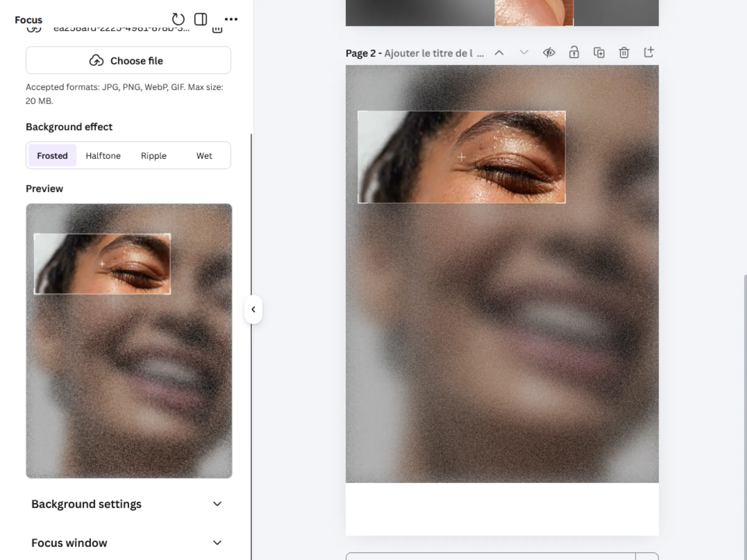Select the Wet background effect
747x560 pixels.
(204, 156)
